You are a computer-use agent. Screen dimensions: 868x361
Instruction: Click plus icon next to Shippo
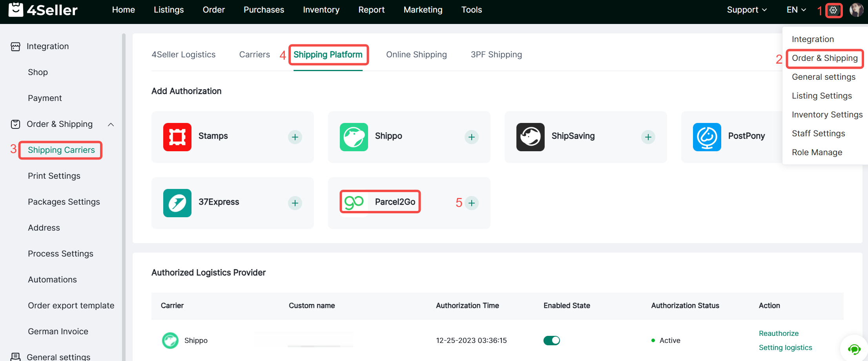coord(472,137)
